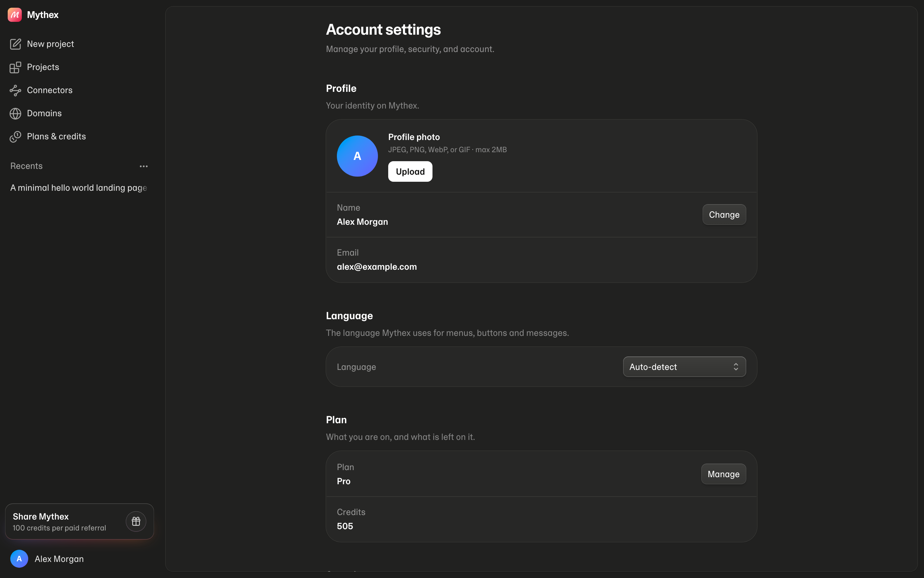The width and height of the screenshot is (924, 578).
Task: Click Change next to the name
Action: click(724, 215)
